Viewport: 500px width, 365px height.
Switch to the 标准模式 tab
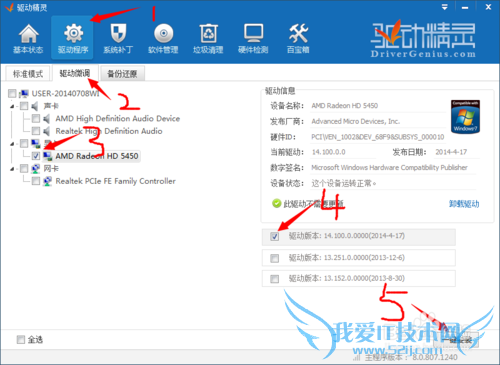coord(28,74)
